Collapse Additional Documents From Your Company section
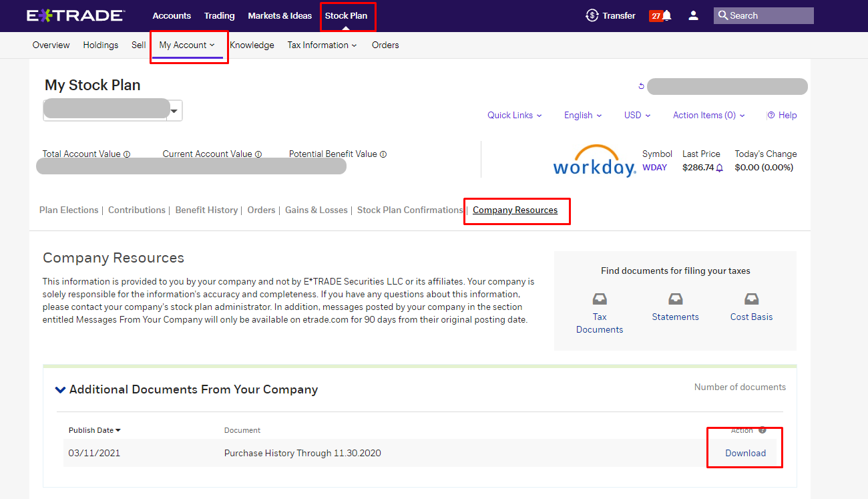Image resolution: width=868 pixels, height=499 pixels. pos(61,389)
